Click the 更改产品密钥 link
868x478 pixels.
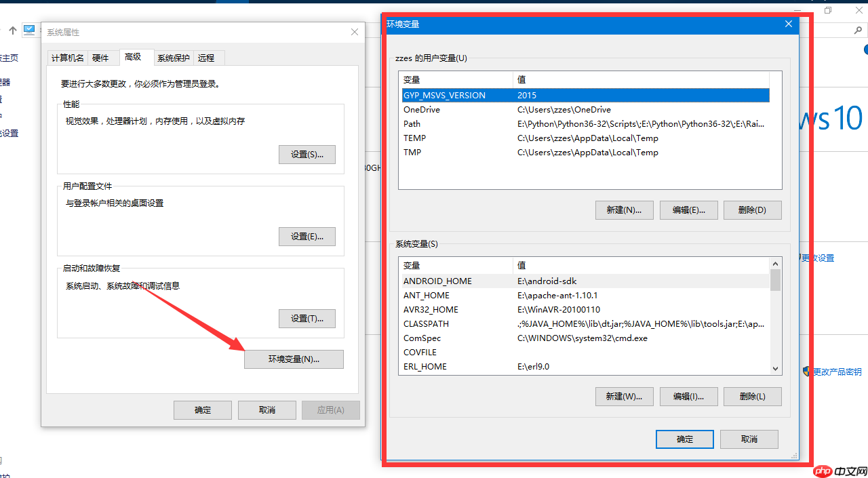tap(839, 372)
